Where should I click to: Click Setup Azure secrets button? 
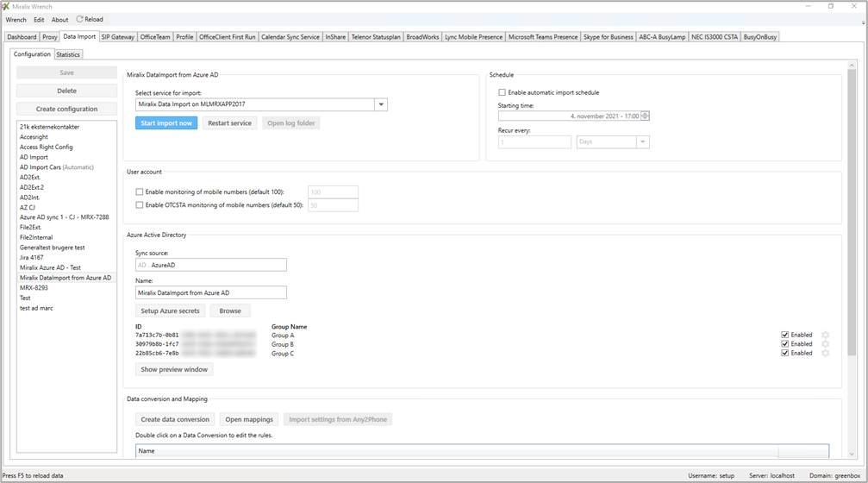tap(170, 310)
